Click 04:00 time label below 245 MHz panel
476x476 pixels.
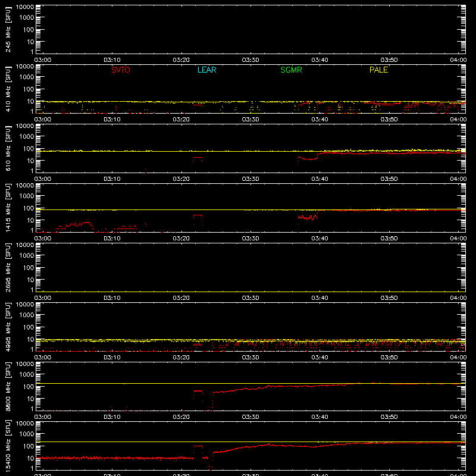pyautogui.click(x=458, y=60)
